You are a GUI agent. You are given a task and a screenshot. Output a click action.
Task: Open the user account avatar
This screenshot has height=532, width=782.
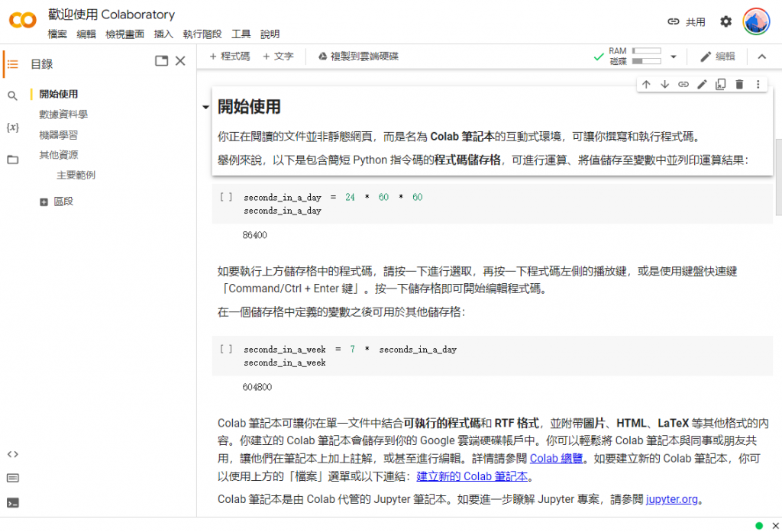point(756,21)
